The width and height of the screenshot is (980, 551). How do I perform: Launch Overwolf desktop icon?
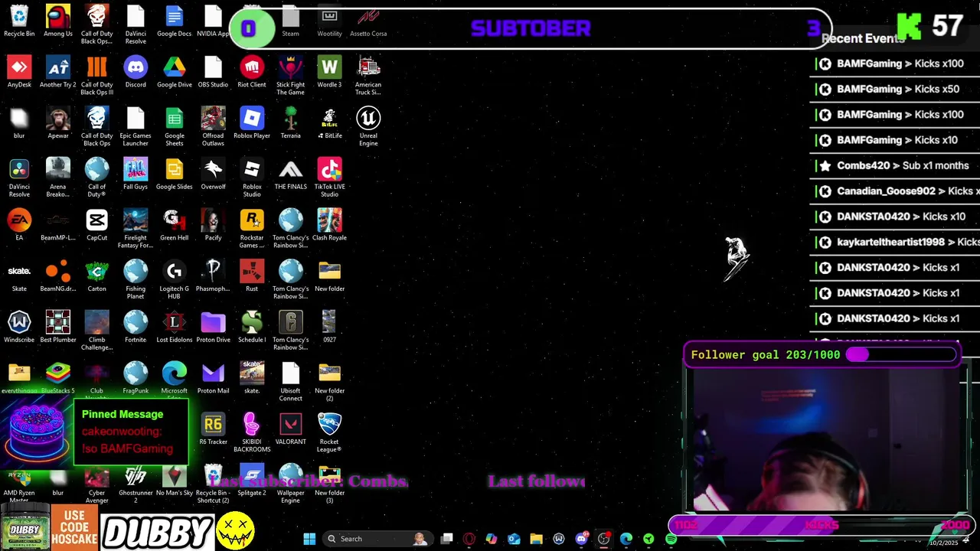213,174
